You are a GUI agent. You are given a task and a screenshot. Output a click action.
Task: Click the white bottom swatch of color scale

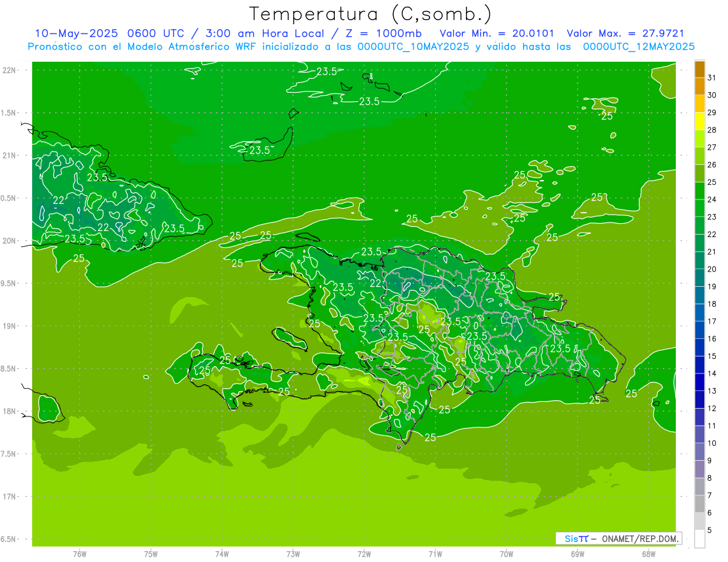pyautogui.click(x=699, y=539)
